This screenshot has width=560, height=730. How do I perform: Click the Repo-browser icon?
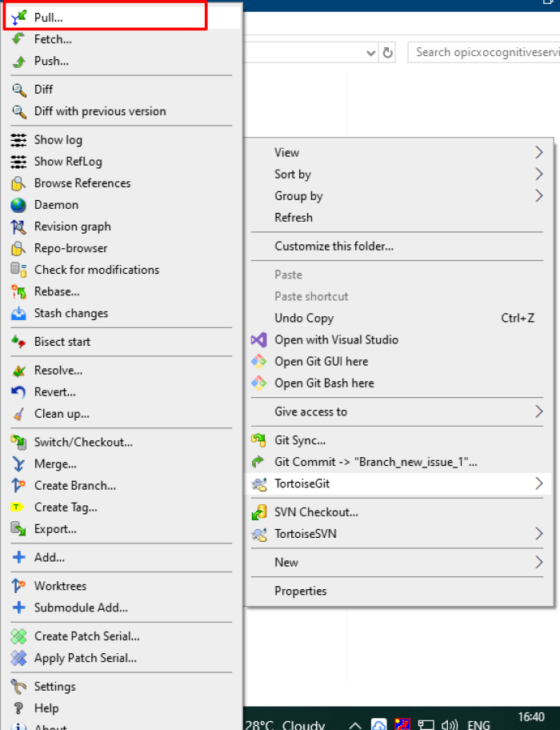point(18,249)
